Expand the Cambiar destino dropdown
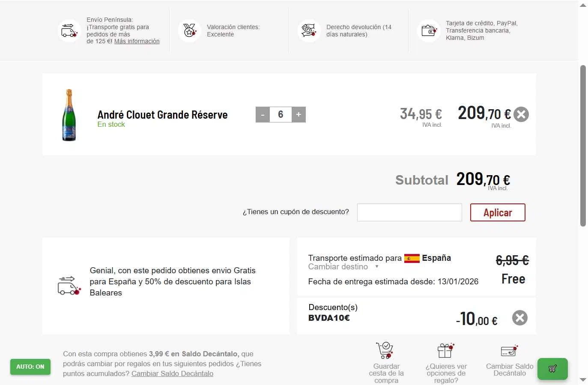The height and width of the screenshot is (385, 588). pos(343,267)
